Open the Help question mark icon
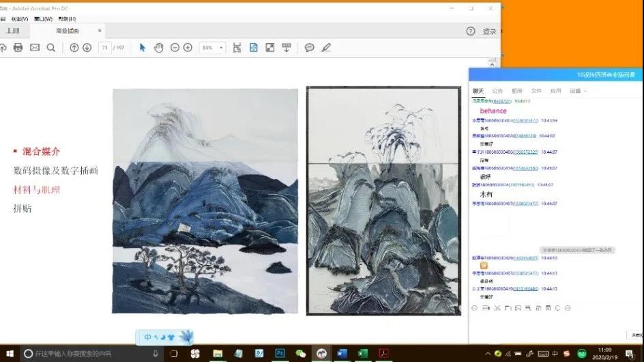 coord(471,31)
